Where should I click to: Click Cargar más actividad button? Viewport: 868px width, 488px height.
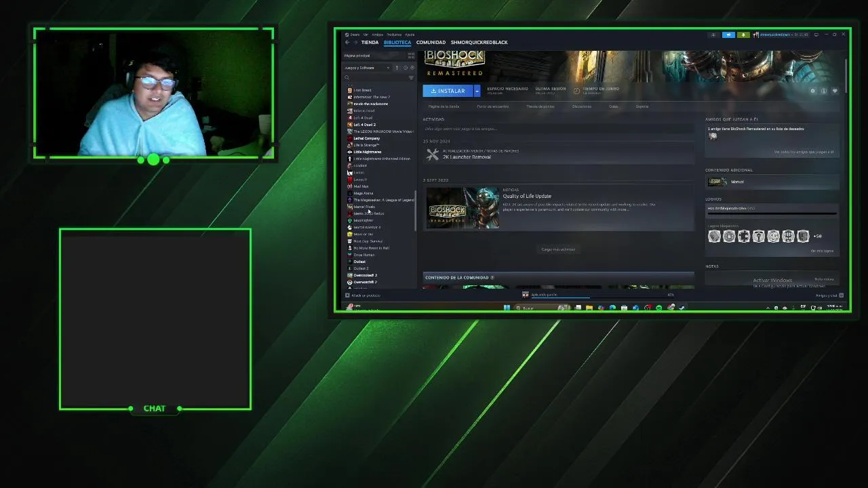click(x=558, y=249)
